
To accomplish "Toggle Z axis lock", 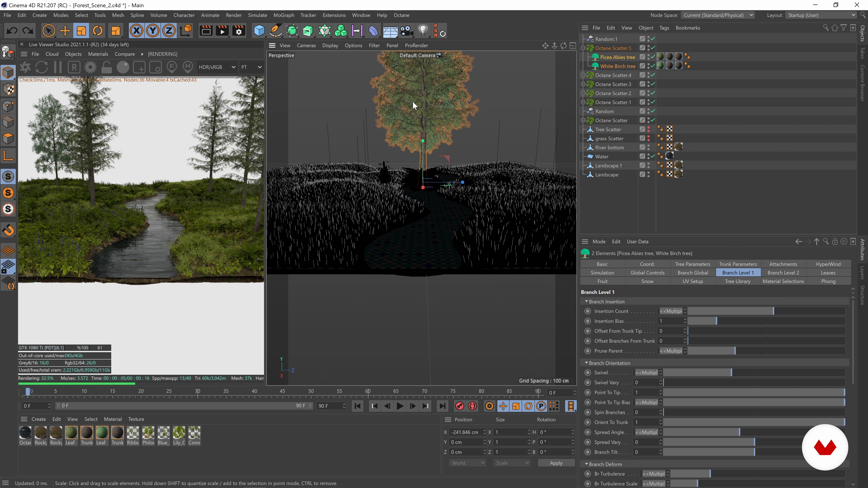I will pos(169,31).
